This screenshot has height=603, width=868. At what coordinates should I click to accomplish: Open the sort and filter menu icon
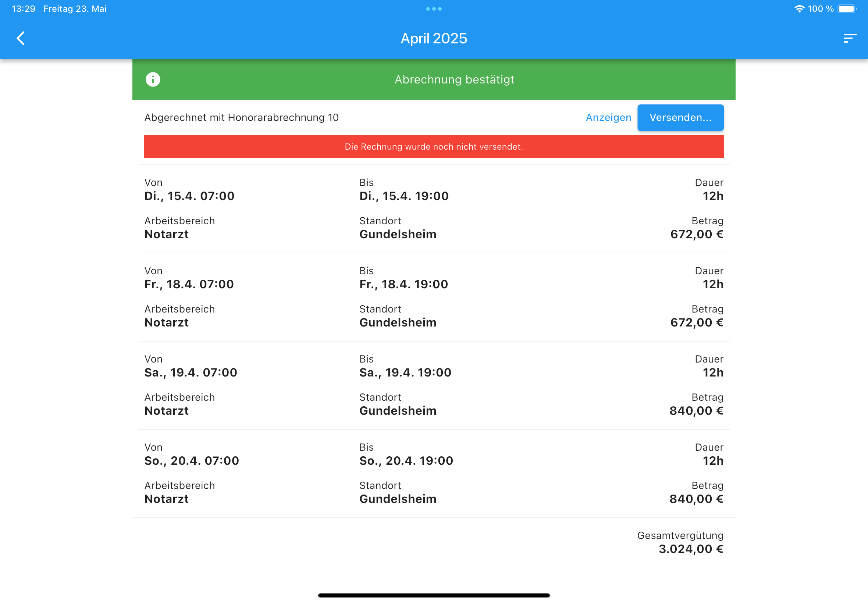point(850,38)
